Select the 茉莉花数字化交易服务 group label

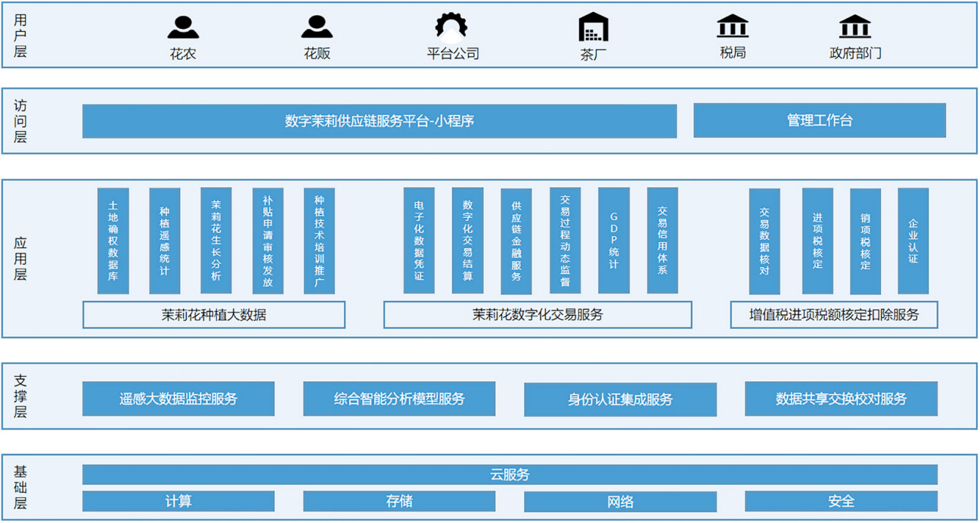point(537,315)
